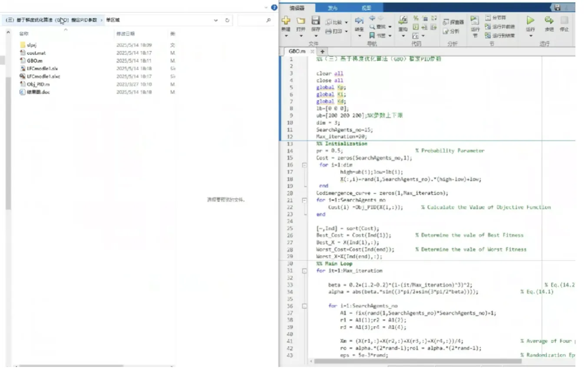Collapse the for loop at line 31
The height and width of the screenshot is (383, 588).
click(x=304, y=271)
